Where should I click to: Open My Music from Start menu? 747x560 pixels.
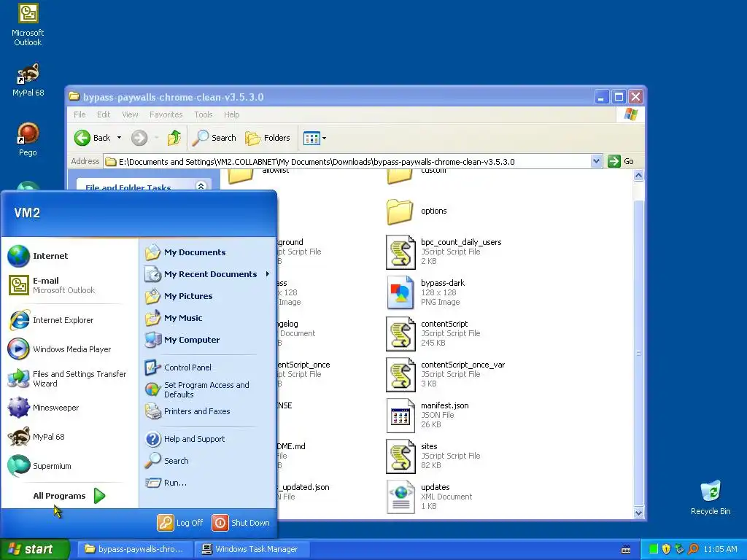[x=174, y=318]
